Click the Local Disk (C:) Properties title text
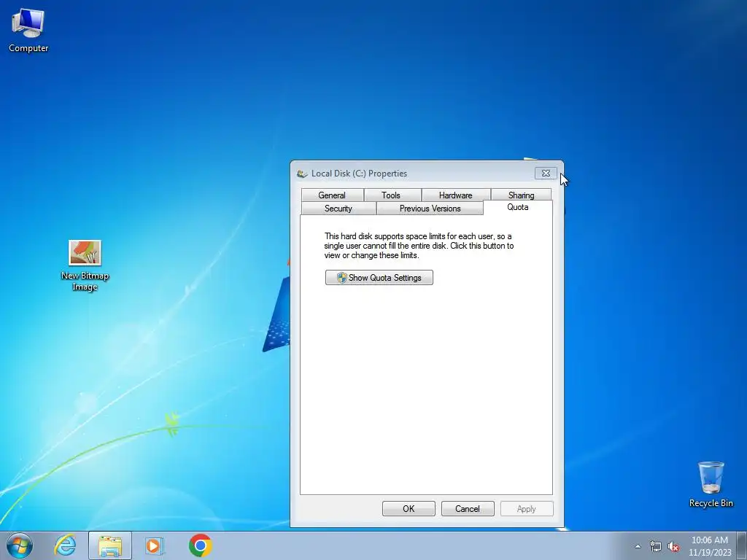747x560 pixels. coord(359,174)
